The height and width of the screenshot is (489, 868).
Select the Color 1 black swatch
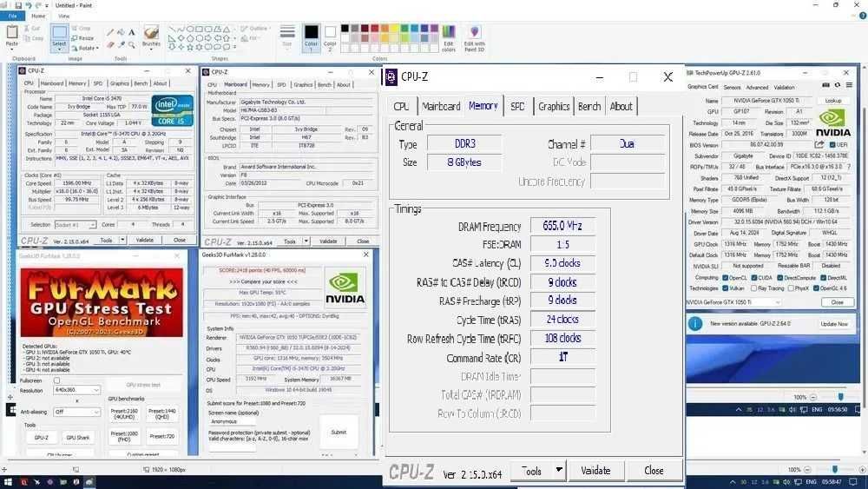[311, 33]
